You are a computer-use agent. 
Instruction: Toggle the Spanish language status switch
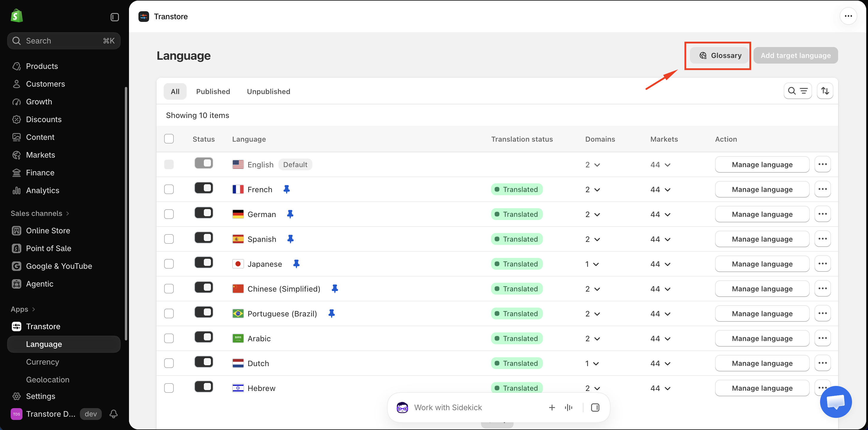pos(204,238)
